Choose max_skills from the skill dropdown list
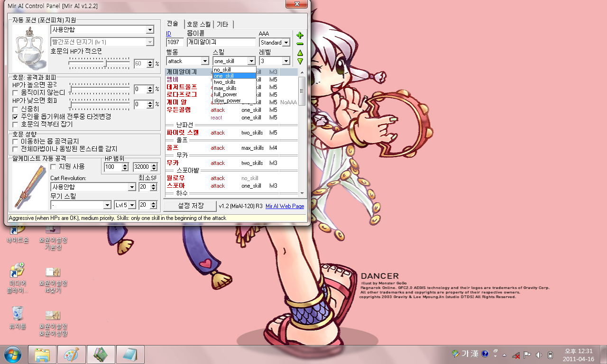607x364 pixels. click(225, 88)
